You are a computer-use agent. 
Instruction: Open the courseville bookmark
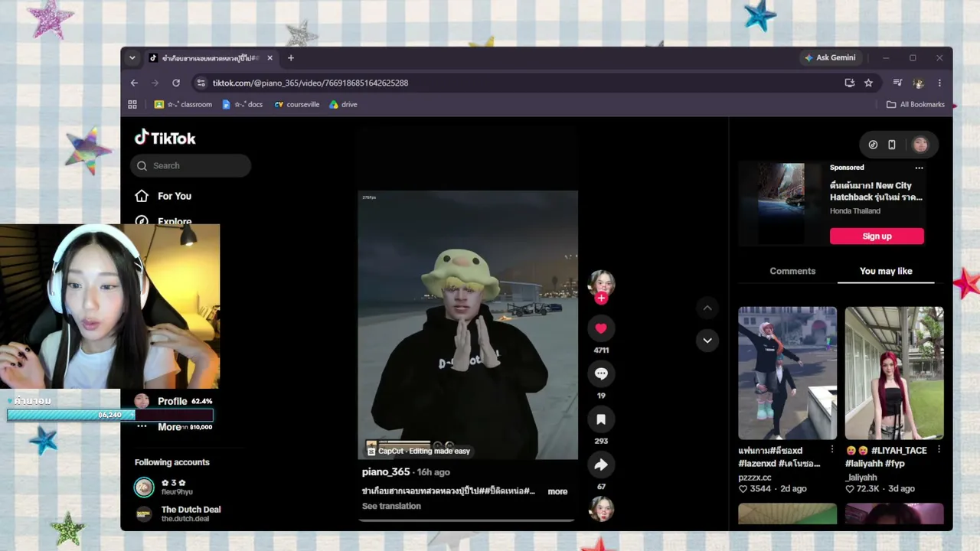coord(297,104)
